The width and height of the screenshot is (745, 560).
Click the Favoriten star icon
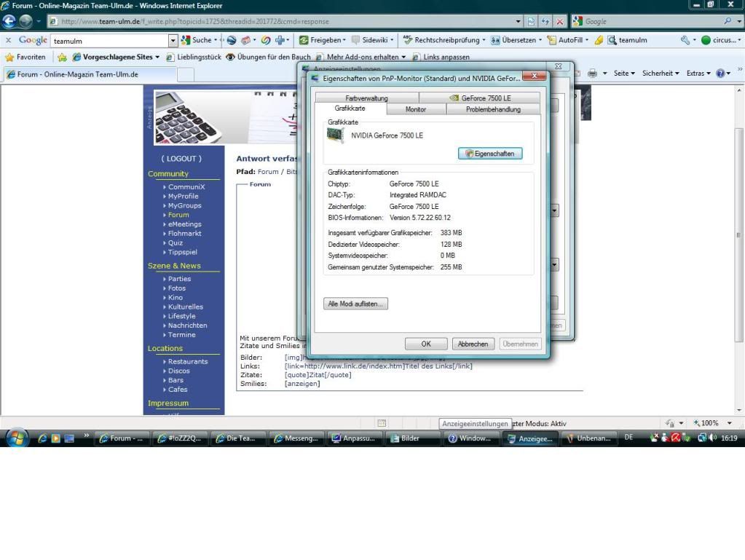coord(10,57)
